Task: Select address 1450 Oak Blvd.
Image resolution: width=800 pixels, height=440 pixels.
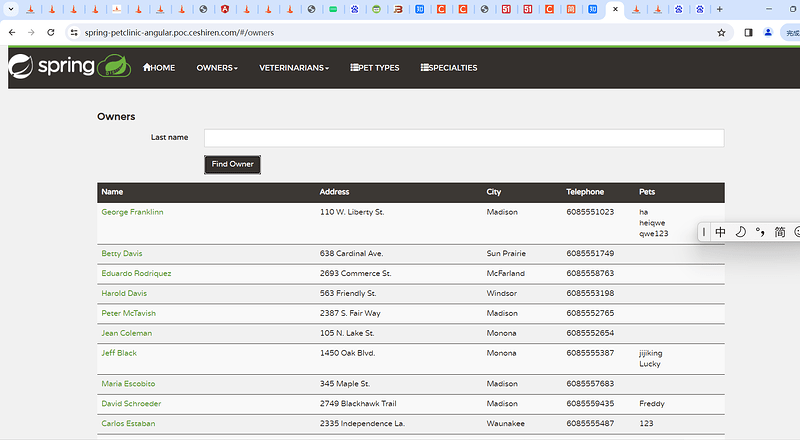Action: pos(347,353)
